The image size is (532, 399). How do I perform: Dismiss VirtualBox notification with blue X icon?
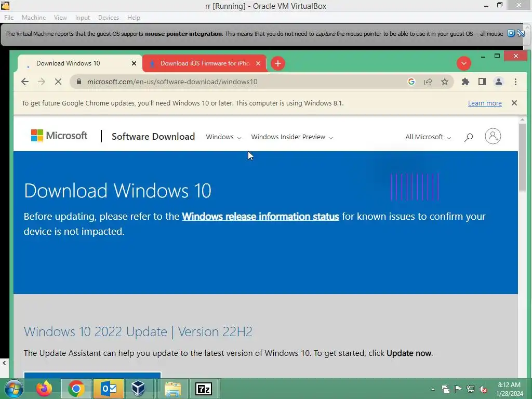(511, 33)
